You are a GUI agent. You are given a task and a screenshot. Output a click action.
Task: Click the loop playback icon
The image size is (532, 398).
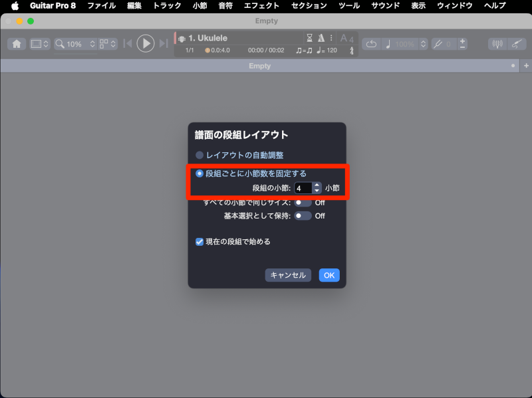(372, 44)
